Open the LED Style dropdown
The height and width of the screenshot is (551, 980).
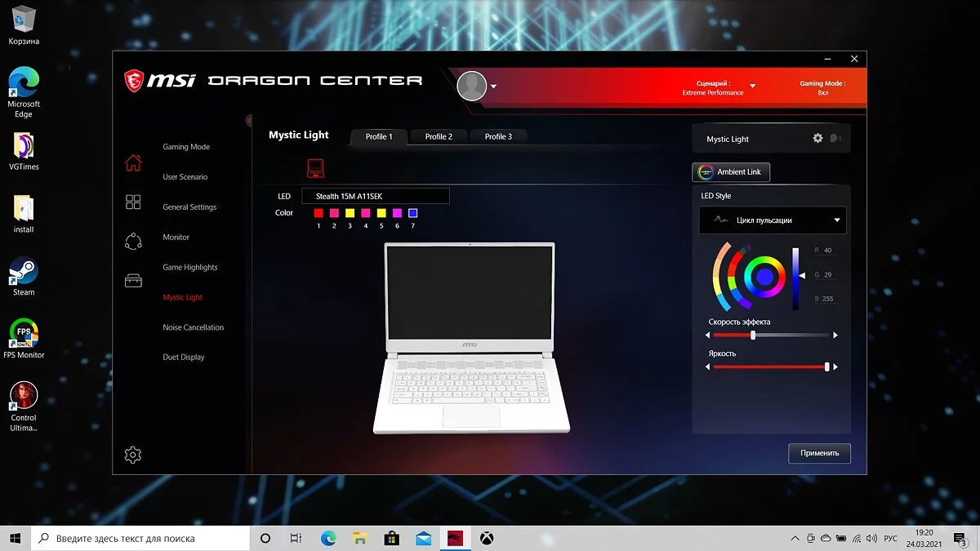773,220
